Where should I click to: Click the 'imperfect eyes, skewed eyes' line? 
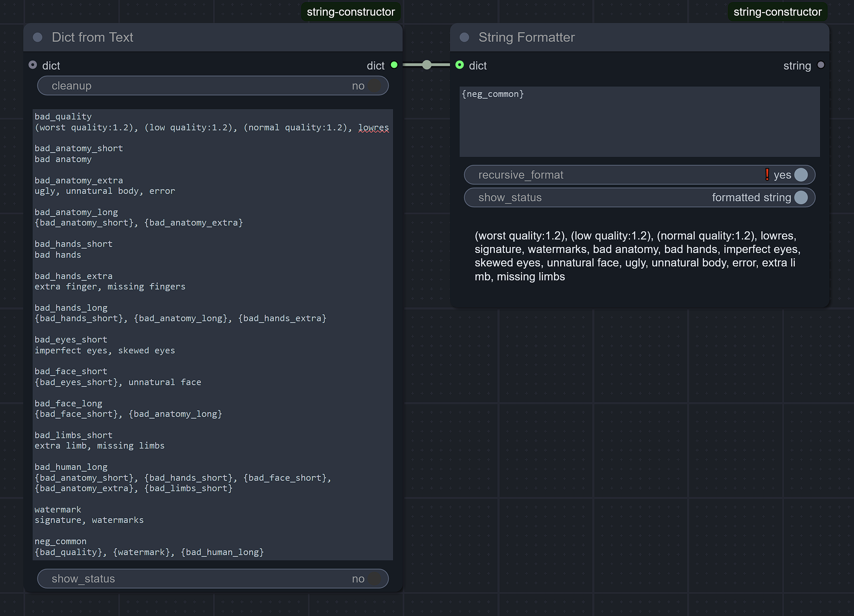coord(105,350)
